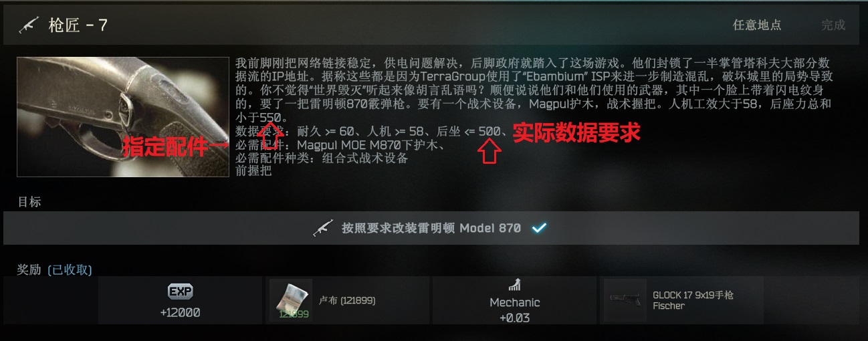Click the 已收取 rewards status text
The image size is (868, 341).
[70, 270]
